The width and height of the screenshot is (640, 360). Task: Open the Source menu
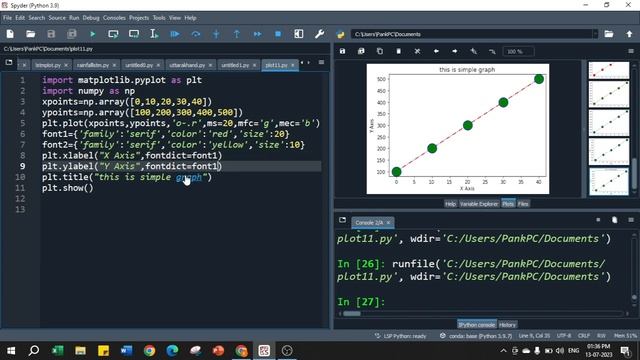[x=57, y=18]
